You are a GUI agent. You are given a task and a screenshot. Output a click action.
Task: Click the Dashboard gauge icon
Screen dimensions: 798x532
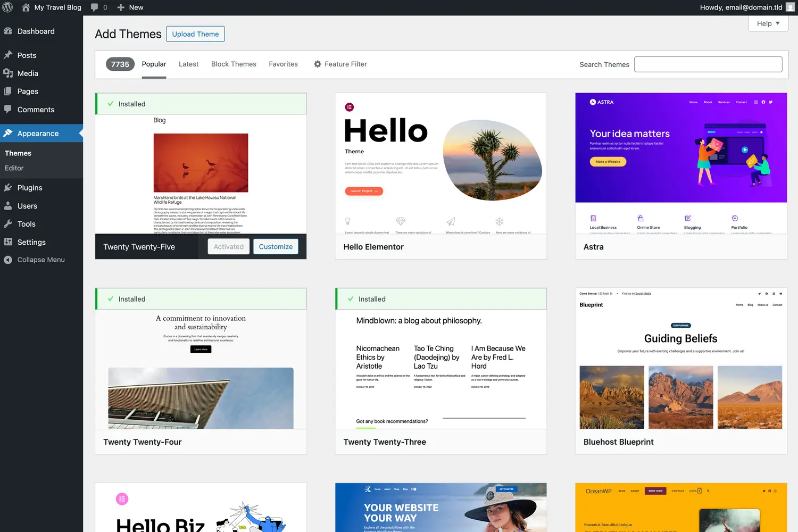(x=8, y=31)
